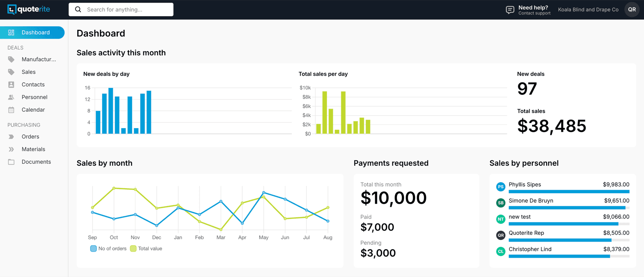Click the tallest blue New deals bar
This screenshot has height=277, width=644.
tap(111, 111)
